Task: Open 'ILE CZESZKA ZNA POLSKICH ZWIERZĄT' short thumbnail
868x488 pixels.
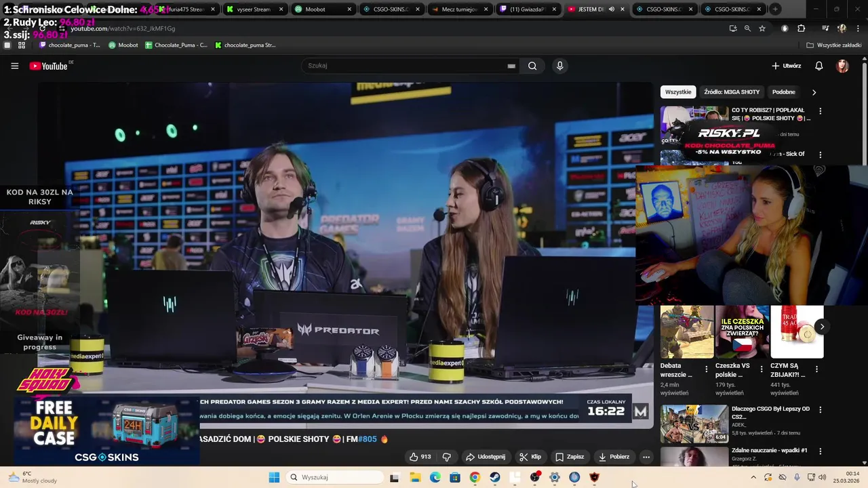Action: pos(742,331)
